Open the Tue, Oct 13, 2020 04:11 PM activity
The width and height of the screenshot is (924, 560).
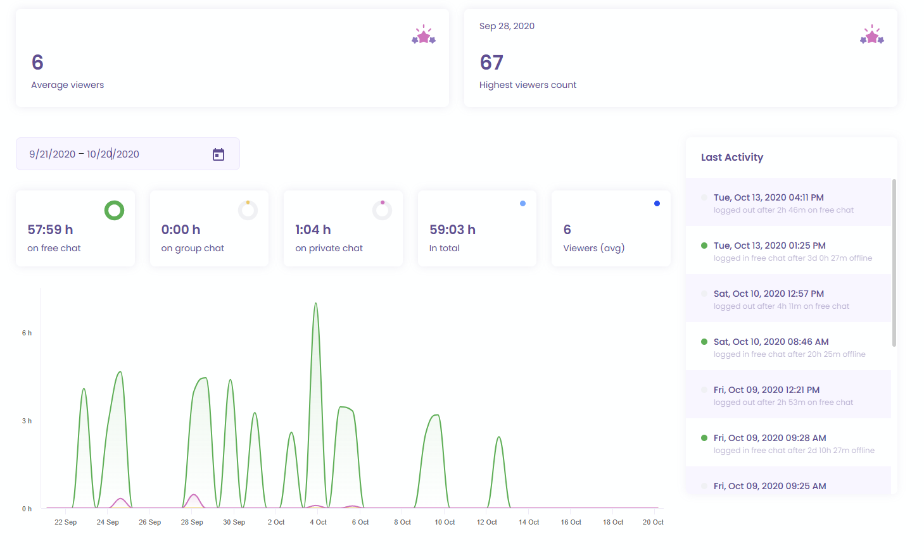[788, 202]
